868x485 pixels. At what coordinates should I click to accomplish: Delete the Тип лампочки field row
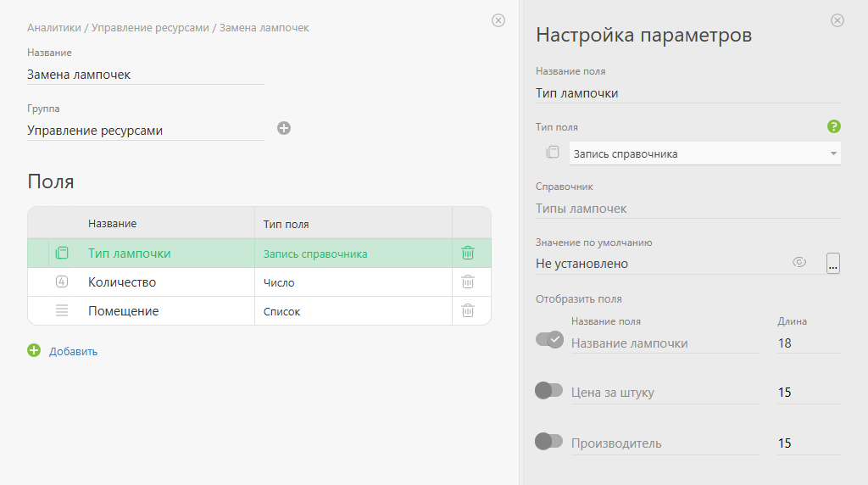tap(467, 253)
